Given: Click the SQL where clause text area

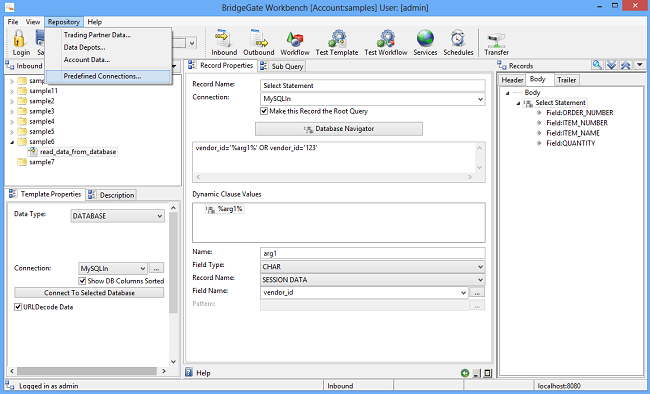Looking at the screenshot, I should click(x=334, y=158).
